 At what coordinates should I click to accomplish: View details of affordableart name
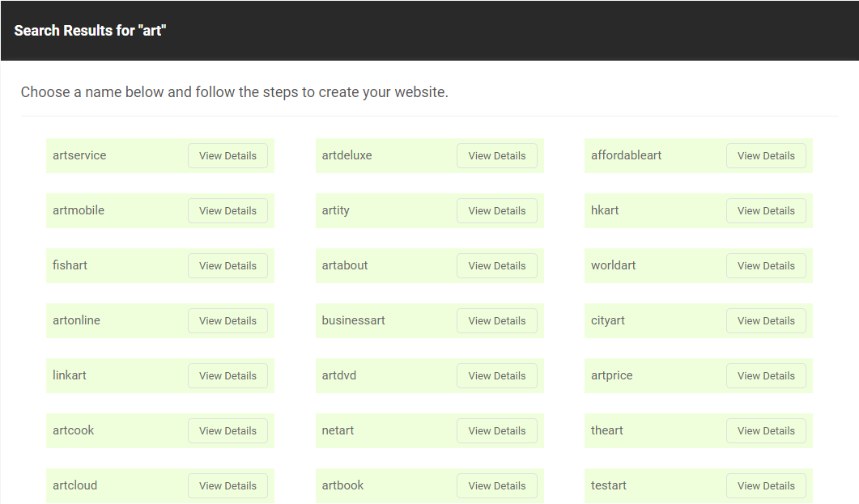coord(766,156)
